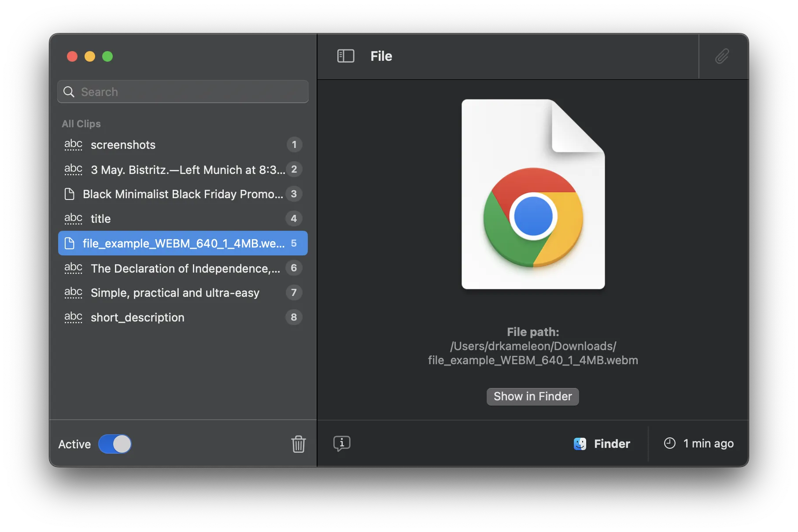Open the clip info speech bubble icon
This screenshot has height=532, width=798.
[x=342, y=443]
